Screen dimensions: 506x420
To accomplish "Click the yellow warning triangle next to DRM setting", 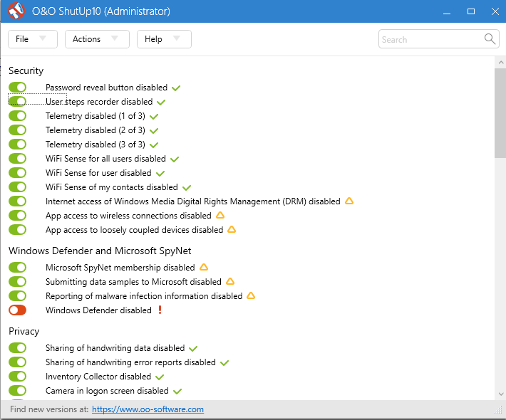I will tap(349, 201).
